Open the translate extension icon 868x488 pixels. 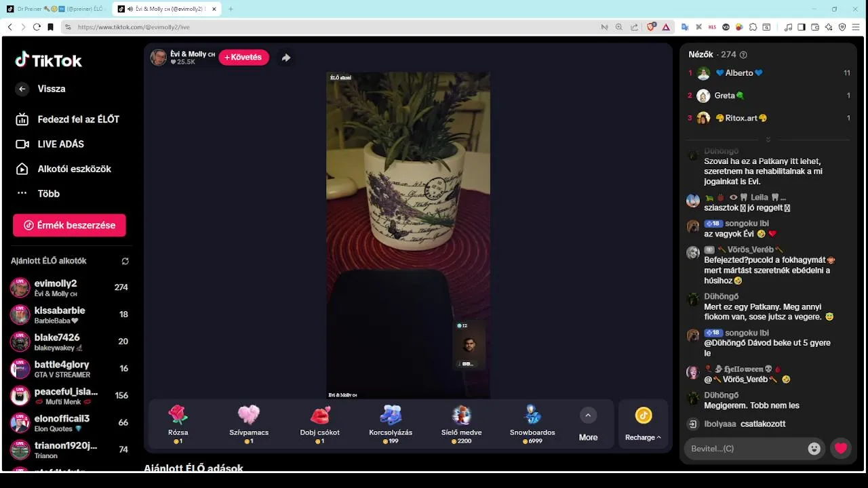pyautogui.click(x=685, y=27)
